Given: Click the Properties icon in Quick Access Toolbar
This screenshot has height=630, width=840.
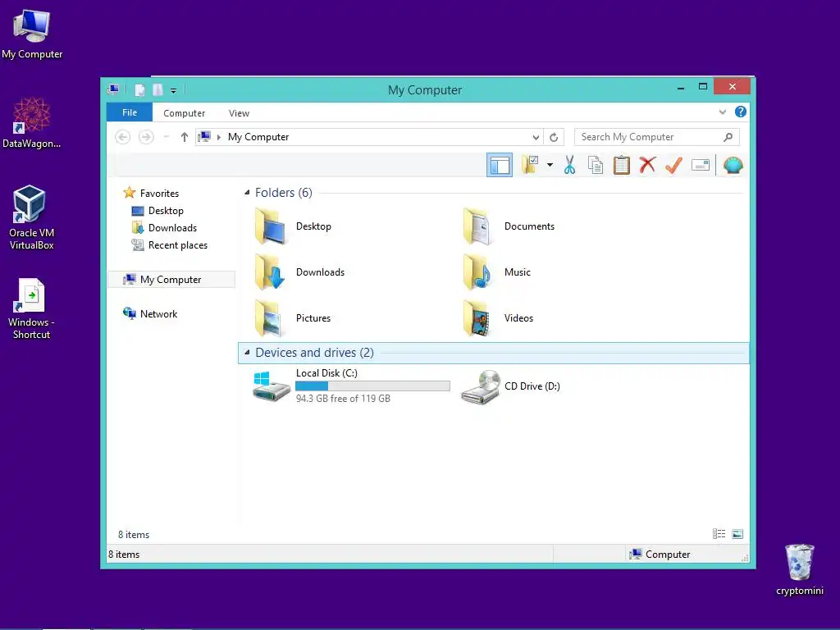Looking at the screenshot, I should 139,90.
